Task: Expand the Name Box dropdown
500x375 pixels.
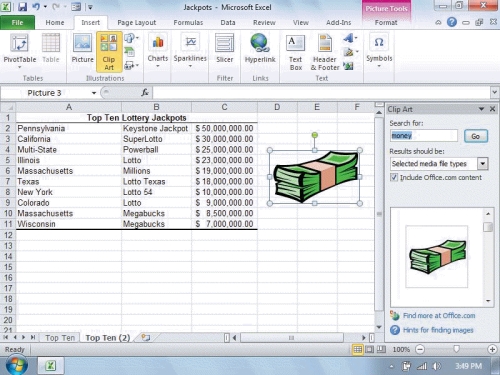Action: (x=94, y=93)
